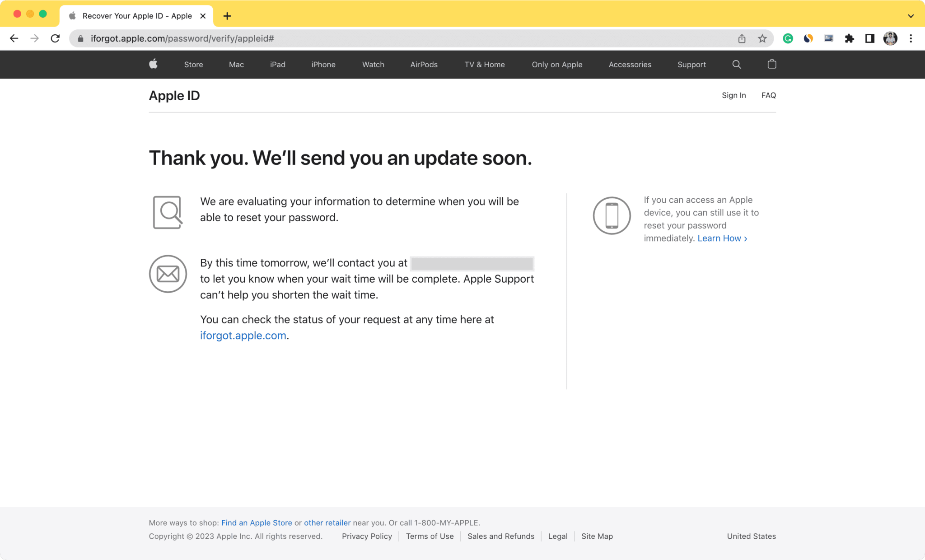Open the Site Map footer link
Viewport: 925px width, 560px height.
coord(597,536)
